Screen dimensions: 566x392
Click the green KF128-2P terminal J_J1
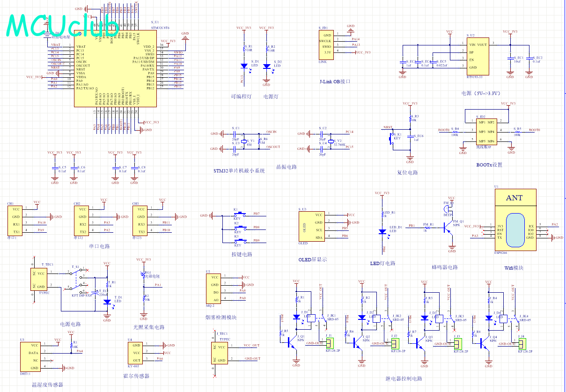click(330, 344)
